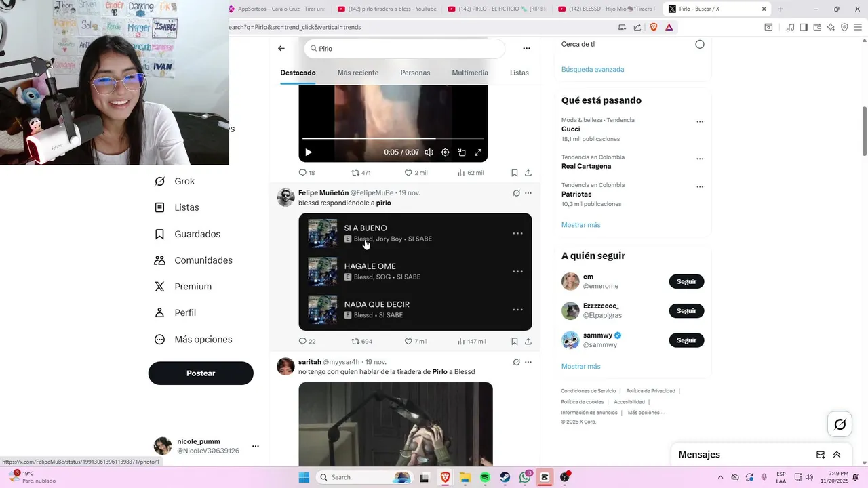Reply to the post with 18 comments
Image resolution: width=868 pixels, height=488 pixels.
[x=307, y=173]
